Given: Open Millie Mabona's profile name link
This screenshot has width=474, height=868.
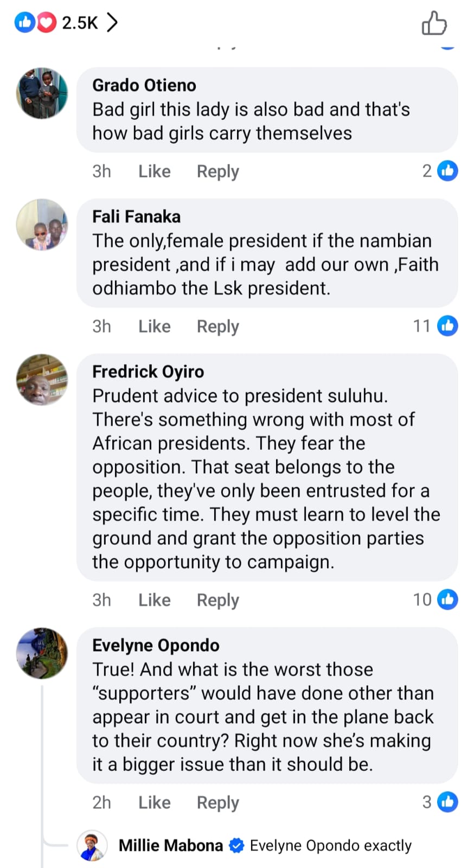Looking at the screenshot, I should point(170,845).
